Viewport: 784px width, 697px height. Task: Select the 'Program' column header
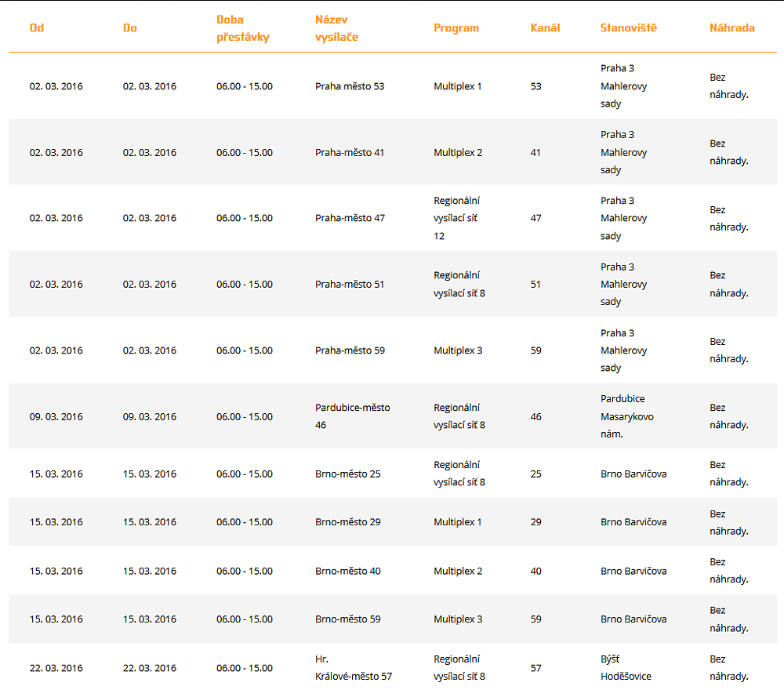click(456, 28)
